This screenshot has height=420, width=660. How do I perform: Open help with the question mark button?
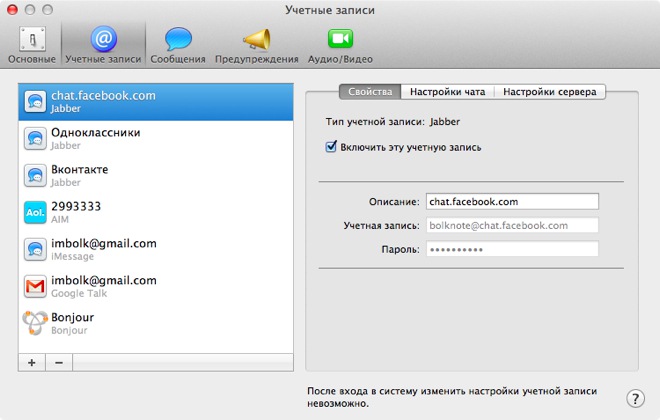click(635, 398)
